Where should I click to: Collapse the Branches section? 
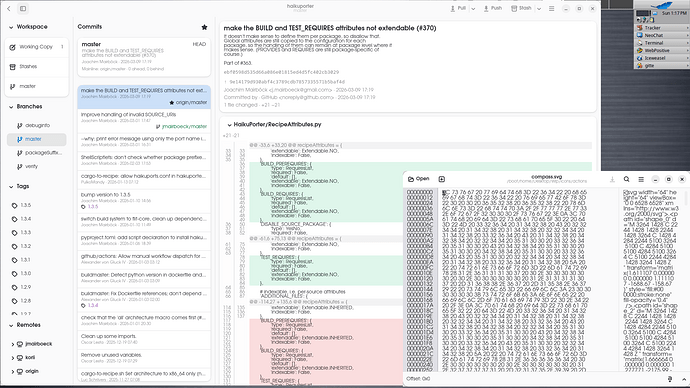(11, 107)
